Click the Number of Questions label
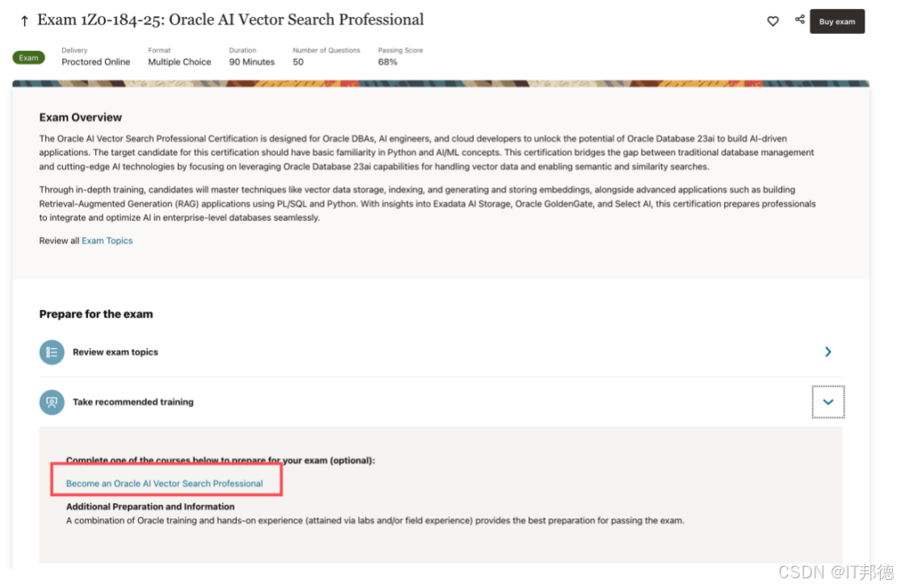The width and height of the screenshot is (897, 588). pyautogui.click(x=326, y=50)
